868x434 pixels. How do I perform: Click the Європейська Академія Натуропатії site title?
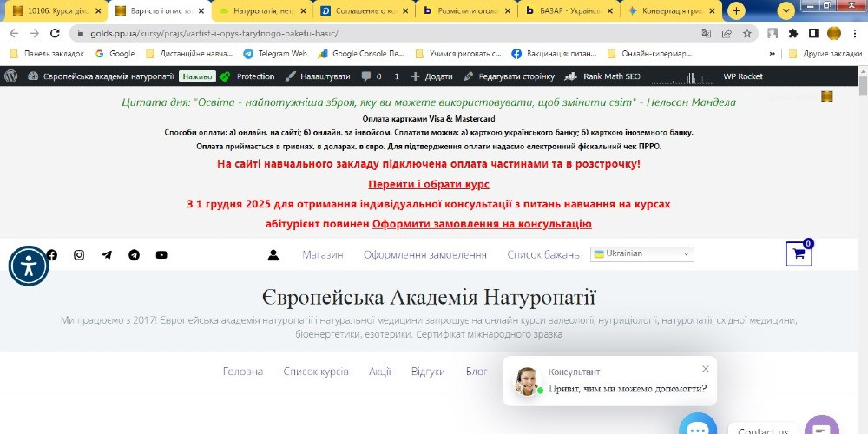coord(429,298)
